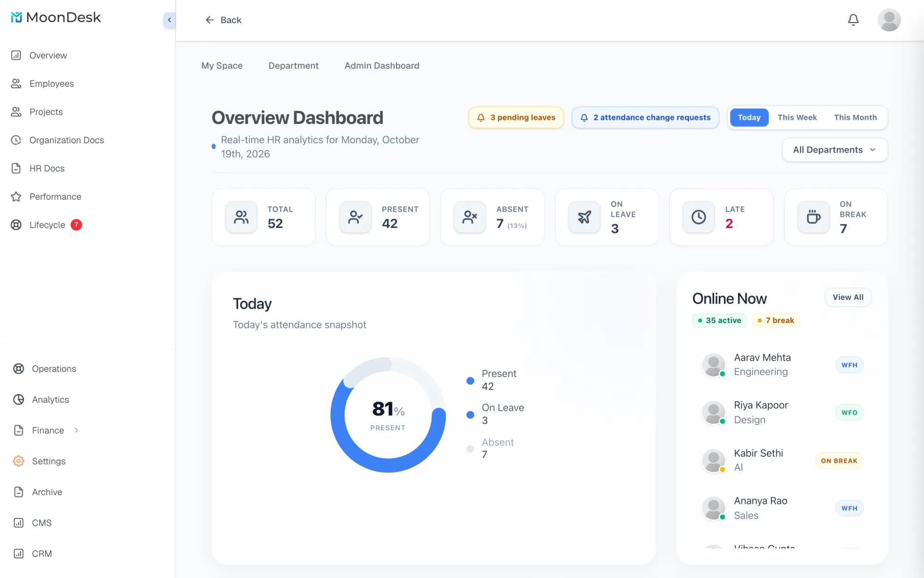Click the Total employees people icon
Screen dimensions: 924x578
coord(241,217)
